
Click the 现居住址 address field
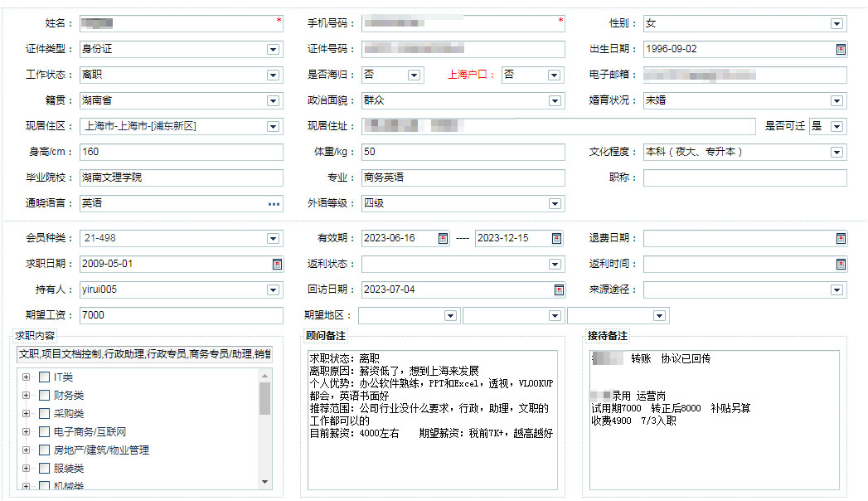tap(559, 126)
